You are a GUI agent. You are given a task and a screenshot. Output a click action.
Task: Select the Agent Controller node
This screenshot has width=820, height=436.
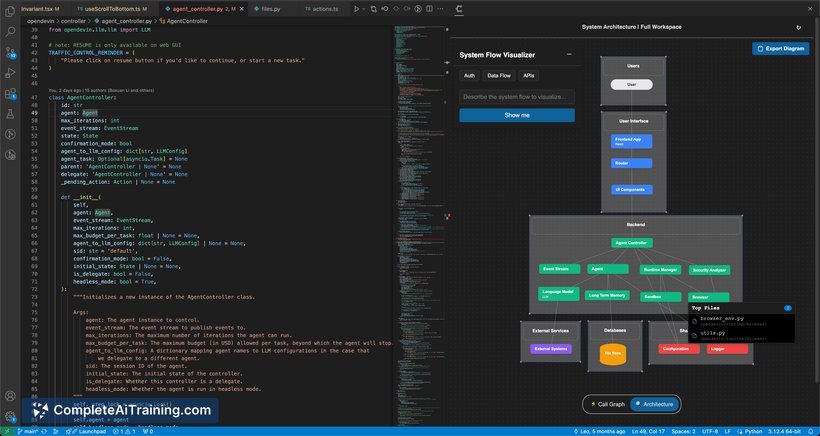(x=632, y=243)
